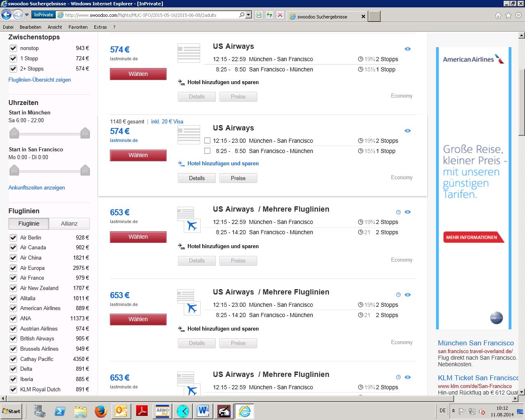Uncheck the nonstop filter checkbox
This screenshot has height=420, width=525.
click(13, 48)
